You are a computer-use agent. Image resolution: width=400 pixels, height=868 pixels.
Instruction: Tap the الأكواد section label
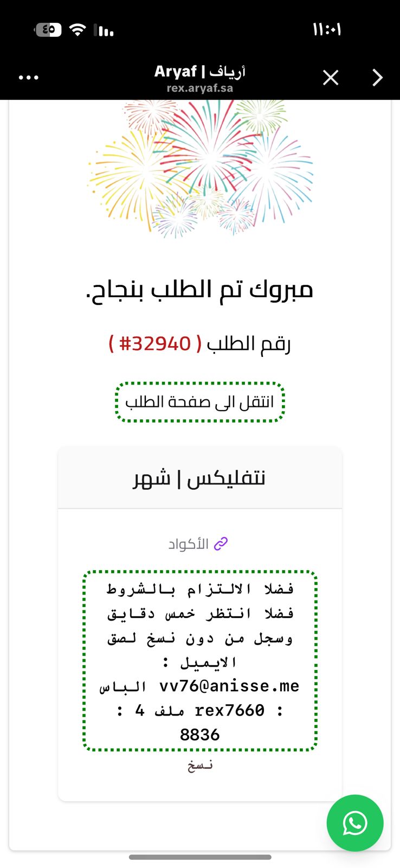[189, 544]
